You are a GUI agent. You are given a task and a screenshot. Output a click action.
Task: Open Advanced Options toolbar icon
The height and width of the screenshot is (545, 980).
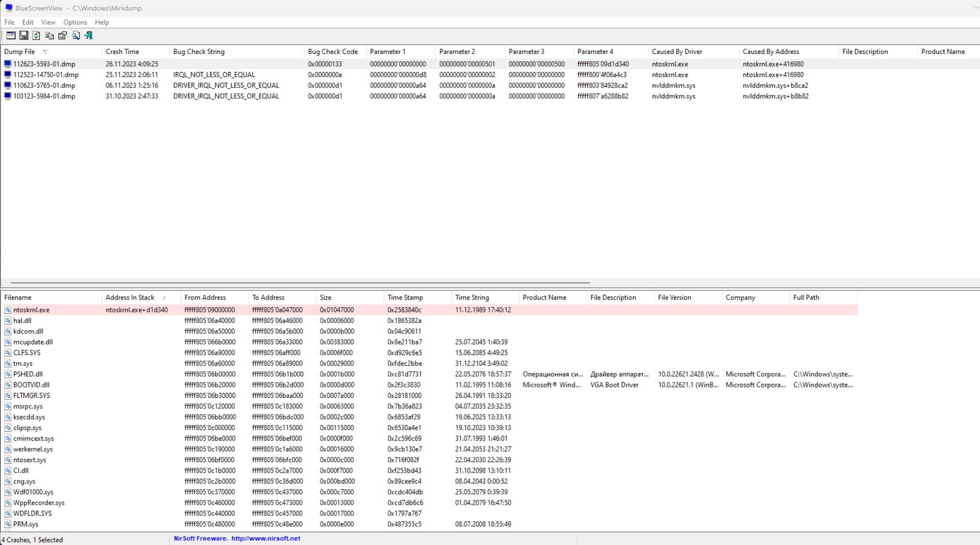coord(11,35)
